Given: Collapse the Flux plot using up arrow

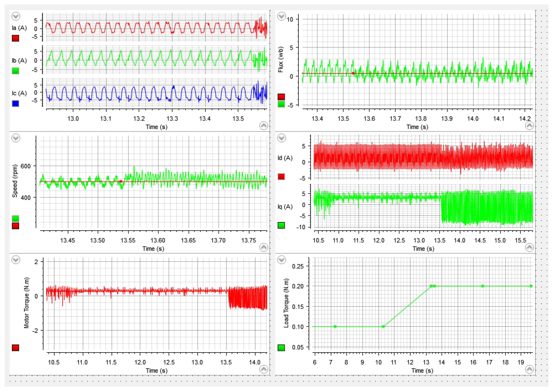Looking at the screenshot, I should click(529, 126).
